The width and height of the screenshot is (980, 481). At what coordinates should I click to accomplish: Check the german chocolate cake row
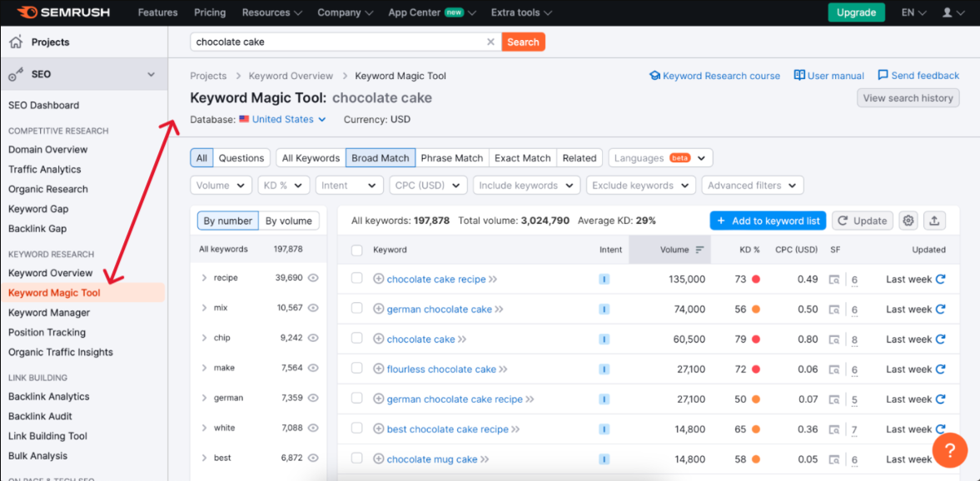[357, 308]
